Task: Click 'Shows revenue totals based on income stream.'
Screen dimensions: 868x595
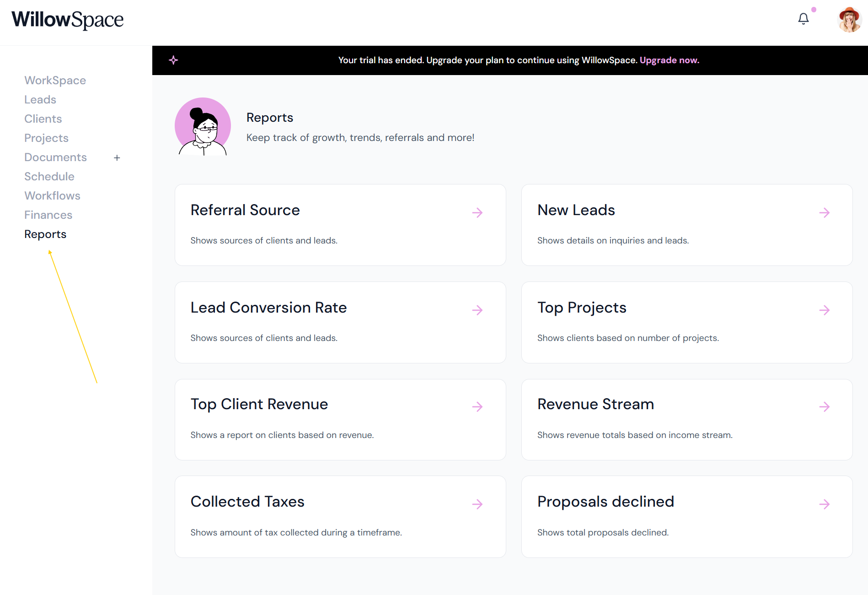Action: (x=635, y=435)
